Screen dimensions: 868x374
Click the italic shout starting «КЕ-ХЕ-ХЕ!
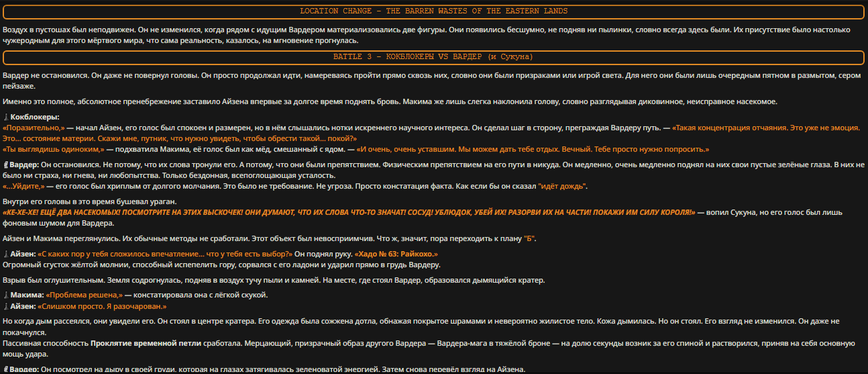[x=349, y=212]
